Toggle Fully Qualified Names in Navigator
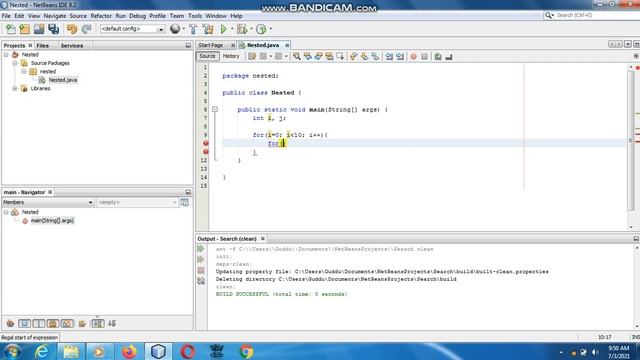Screen dimensions: 640x360 (82, 324)
